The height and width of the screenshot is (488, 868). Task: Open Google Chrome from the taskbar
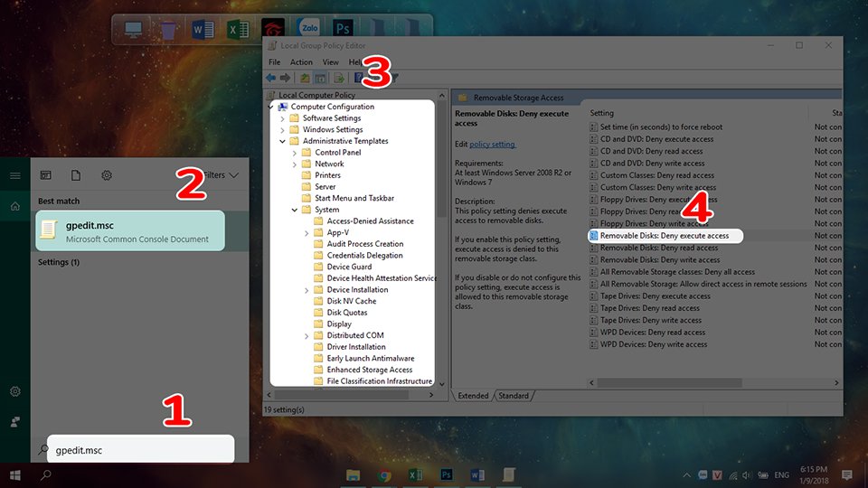tap(384, 474)
